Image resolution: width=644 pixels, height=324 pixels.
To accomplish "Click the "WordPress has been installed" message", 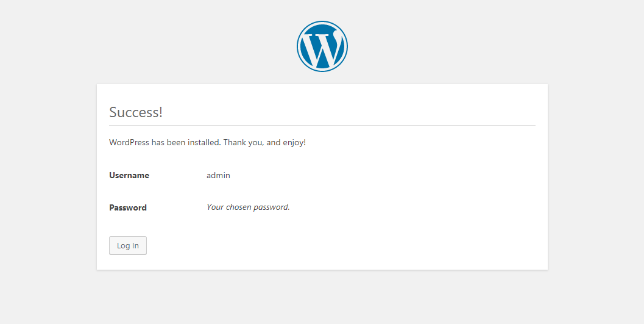I will 207,143.
